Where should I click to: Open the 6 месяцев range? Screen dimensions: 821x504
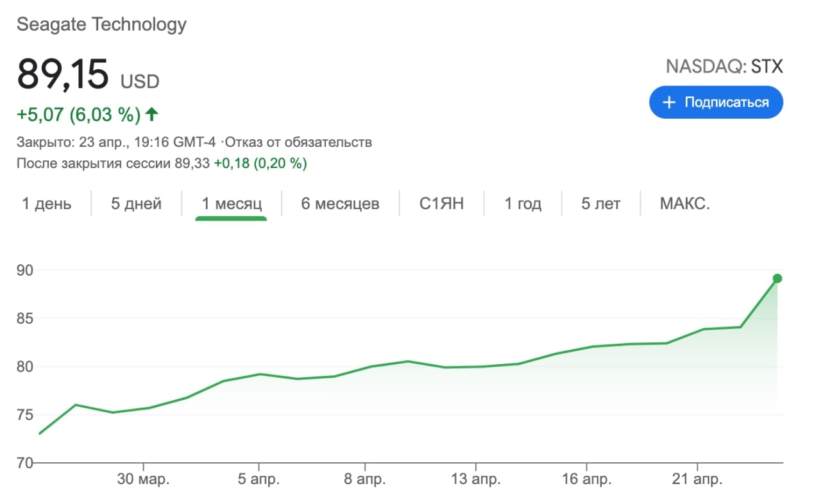coord(340,204)
